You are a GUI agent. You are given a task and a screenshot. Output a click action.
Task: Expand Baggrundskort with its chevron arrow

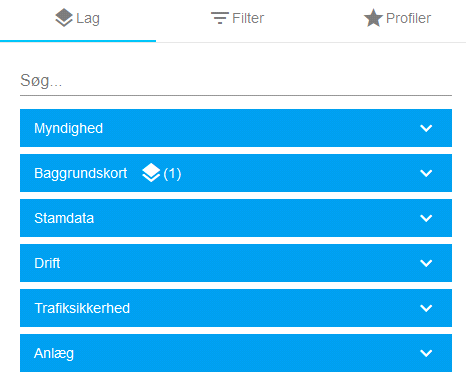point(426,173)
